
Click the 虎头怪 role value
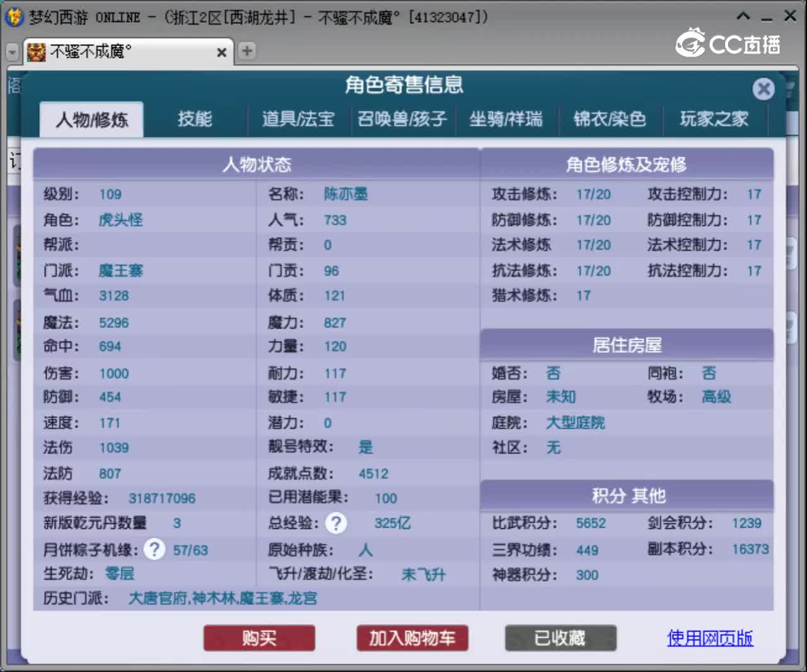120,220
